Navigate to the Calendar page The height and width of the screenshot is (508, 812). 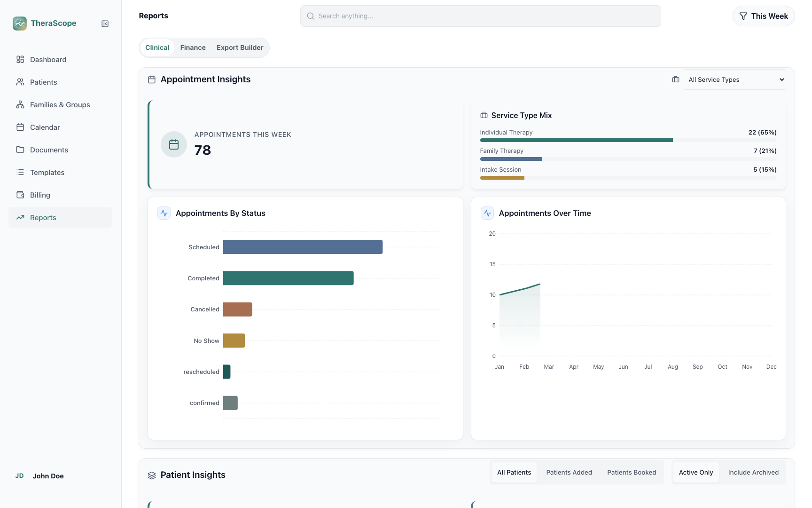point(60,127)
